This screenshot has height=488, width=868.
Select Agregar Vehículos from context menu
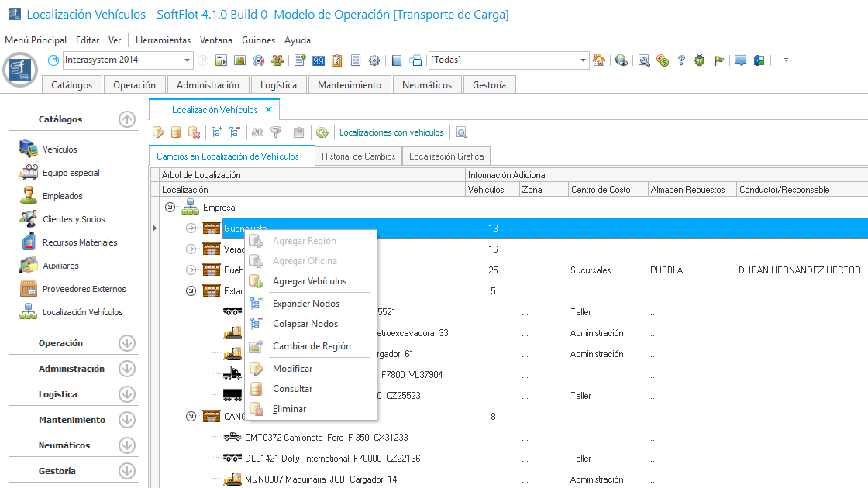tap(309, 281)
